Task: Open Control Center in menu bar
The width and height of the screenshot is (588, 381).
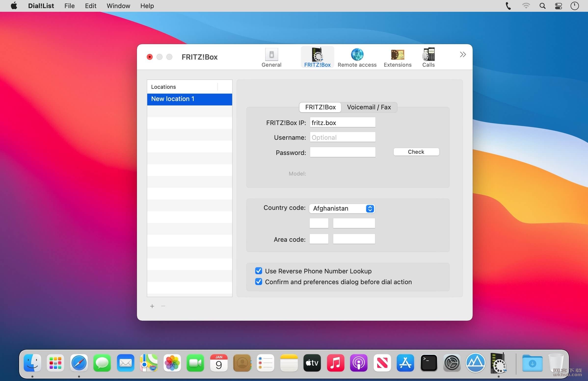Action: point(558,6)
